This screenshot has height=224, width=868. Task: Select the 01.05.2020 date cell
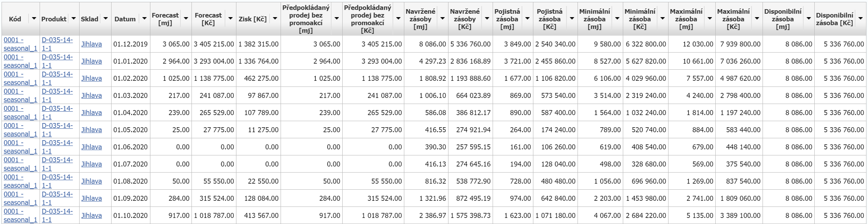pos(130,130)
